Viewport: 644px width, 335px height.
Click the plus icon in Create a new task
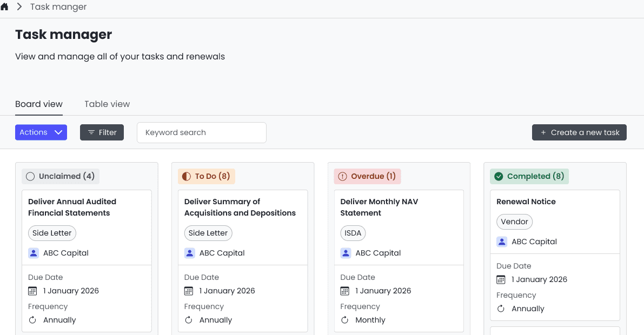click(x=543, y=132)
